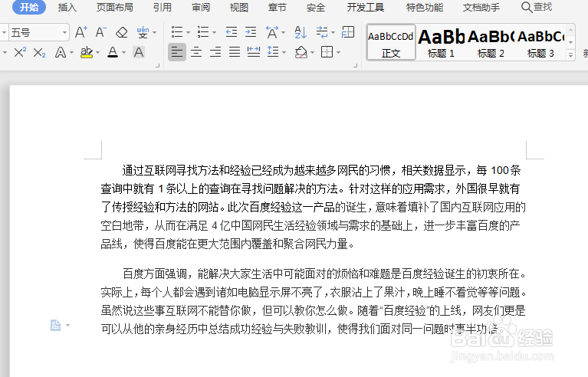
Task: Expand the numbering dropdown arrow
Action: [x=214, y=33]
